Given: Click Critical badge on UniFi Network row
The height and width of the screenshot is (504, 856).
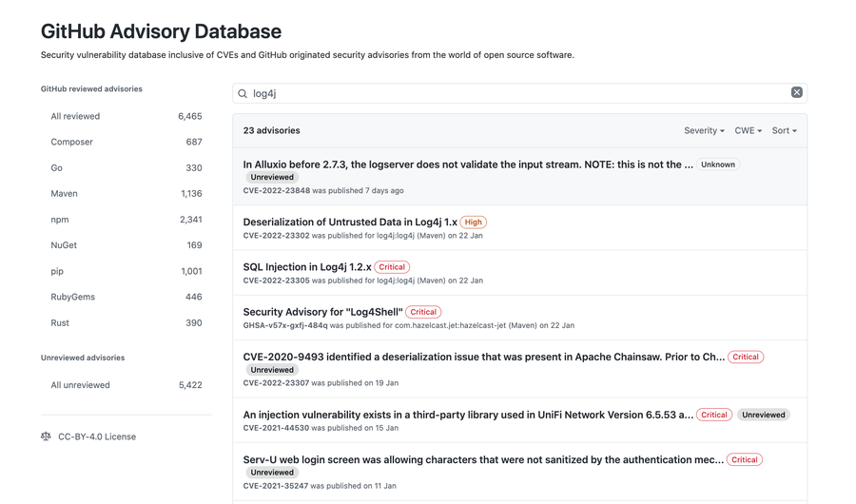Looking at the screenshot, I should pyautogui.click(x=714, y=415).
